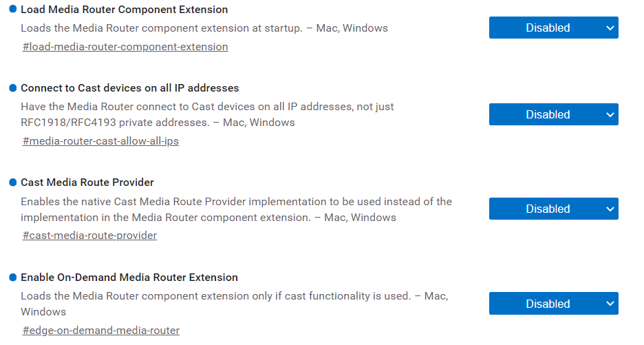Image resolution: width=644 pixels, height=345 pixels.
Task: Open #load-media-router-component-extension link
Action: [125, 47]
